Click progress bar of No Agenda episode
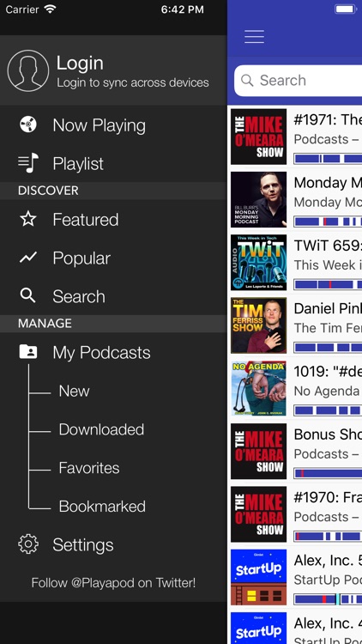Image resolution: width=362 pixels, height=644 pixels. [x=328, y=410]
